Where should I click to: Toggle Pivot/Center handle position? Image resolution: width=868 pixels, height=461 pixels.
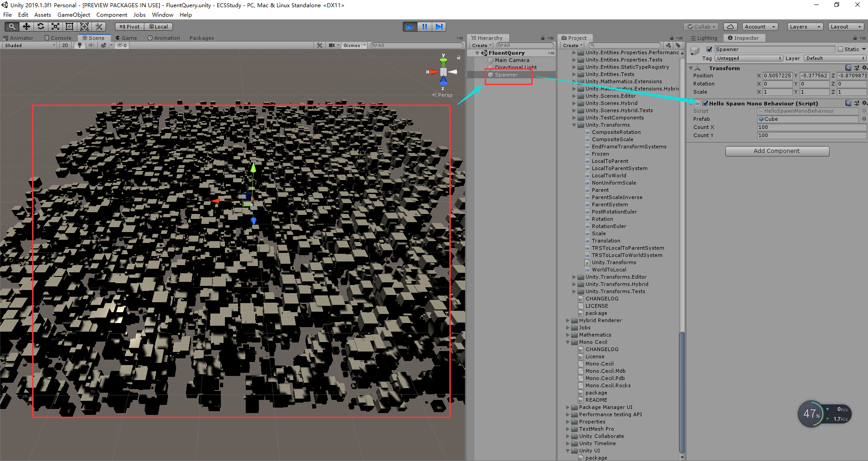coord(129,27)
